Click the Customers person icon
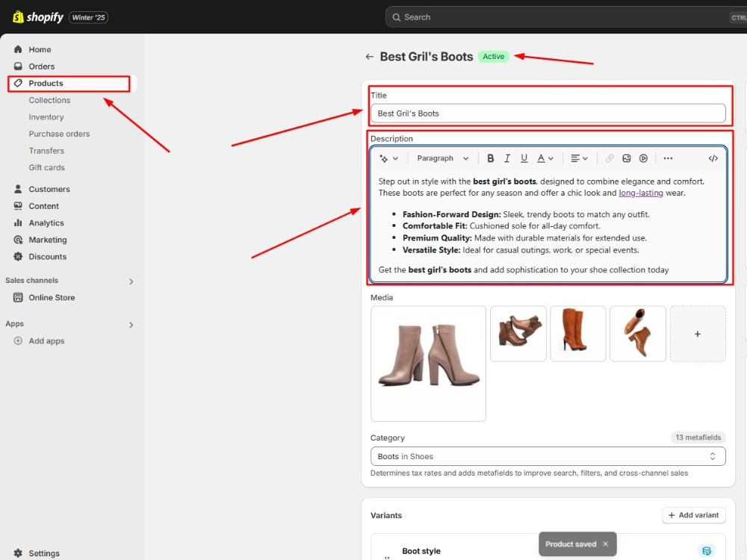 coord(18,189)
